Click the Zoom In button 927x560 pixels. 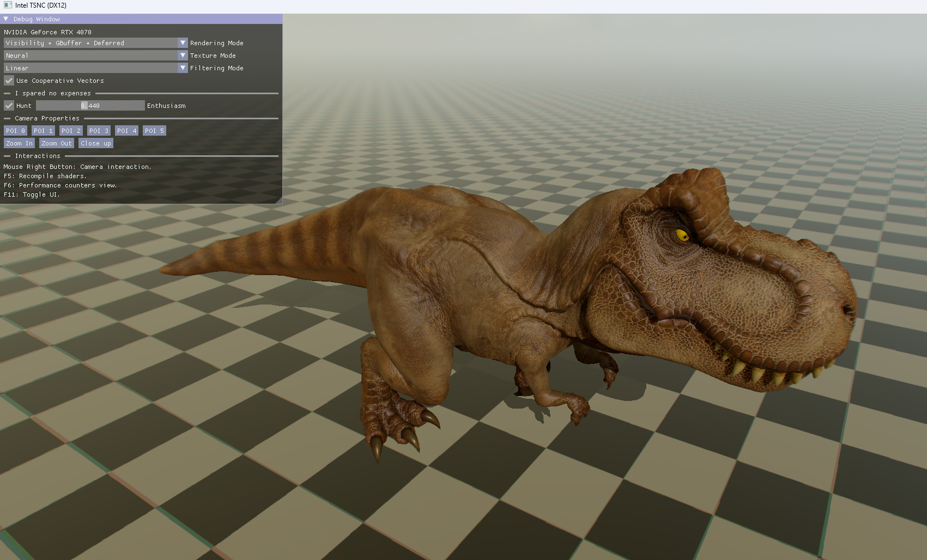point(19,143)
